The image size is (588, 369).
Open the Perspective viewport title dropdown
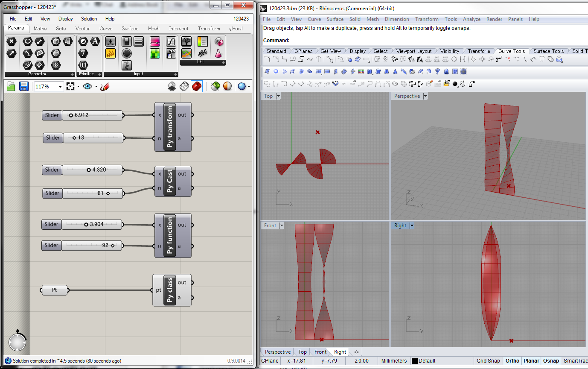point(425,96)
